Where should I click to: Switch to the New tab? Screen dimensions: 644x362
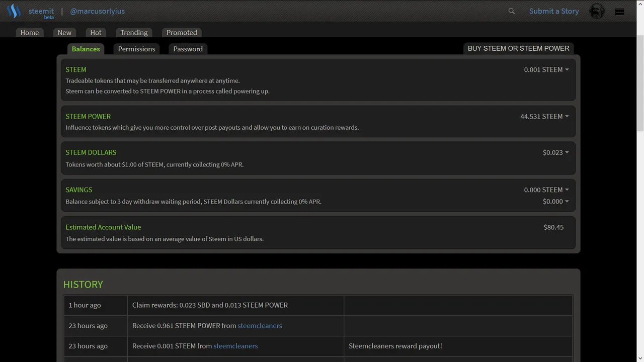64,32
